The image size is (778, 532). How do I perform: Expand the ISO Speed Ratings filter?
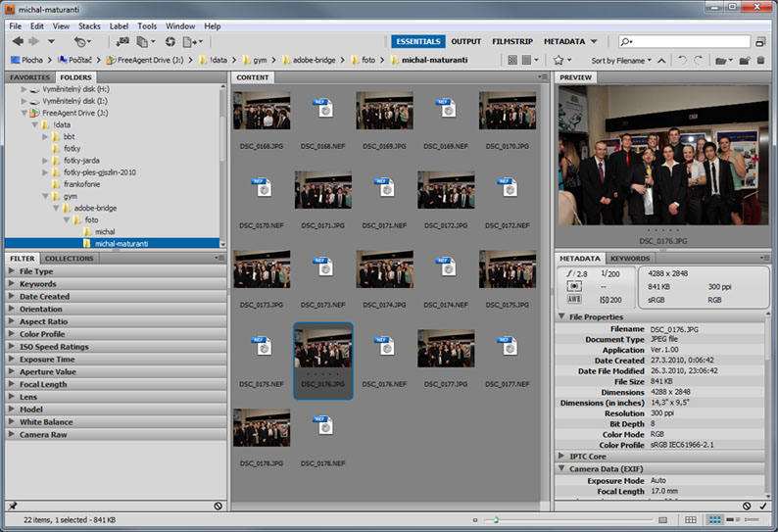click(54, 347)
